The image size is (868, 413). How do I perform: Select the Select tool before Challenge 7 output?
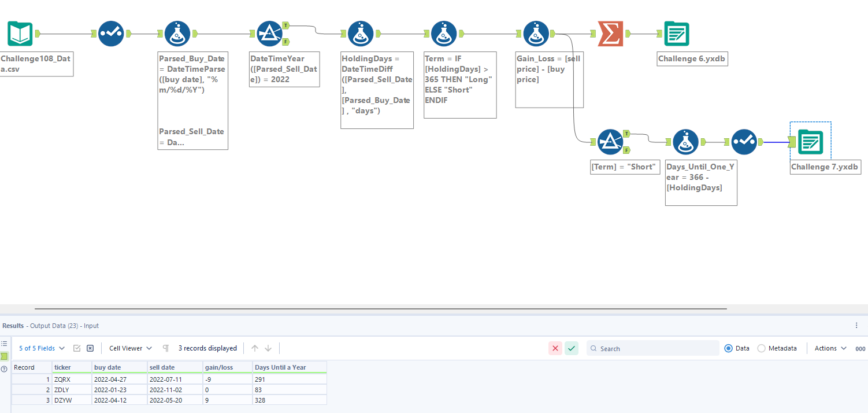(x=744, y=142)
